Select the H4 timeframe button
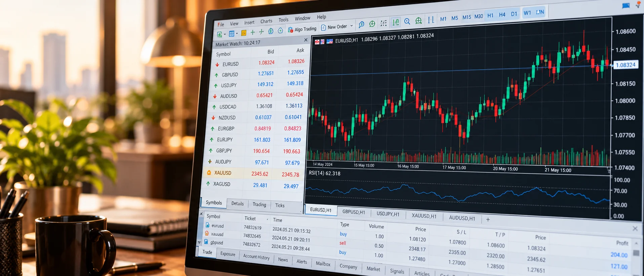 [502, 15]
